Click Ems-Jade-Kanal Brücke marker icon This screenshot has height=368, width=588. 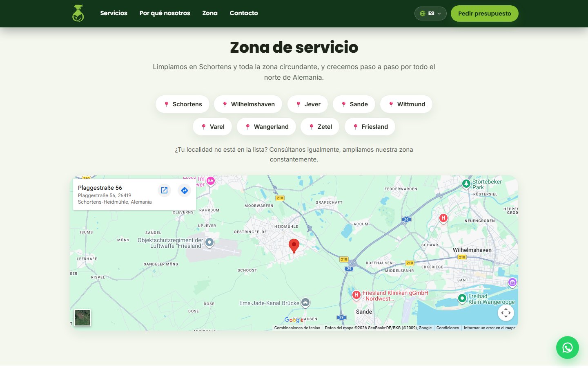(305, 303)
